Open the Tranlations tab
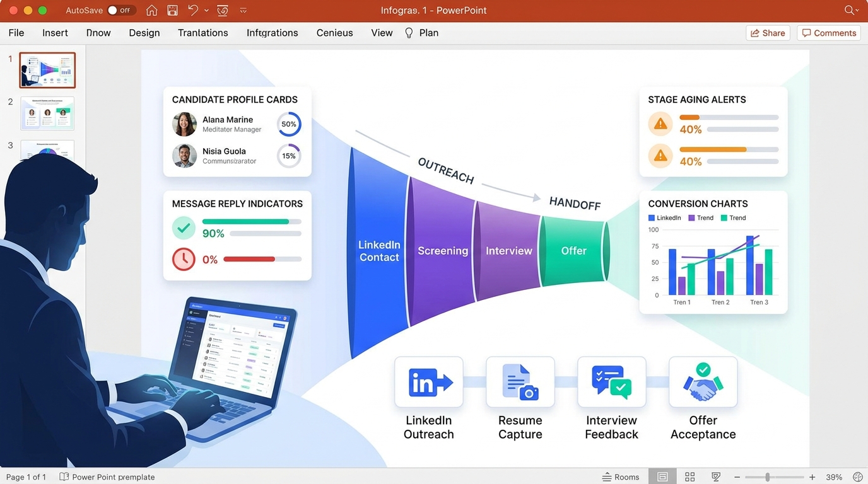This screenshot has width=868, height=484. tap(203, 33)
